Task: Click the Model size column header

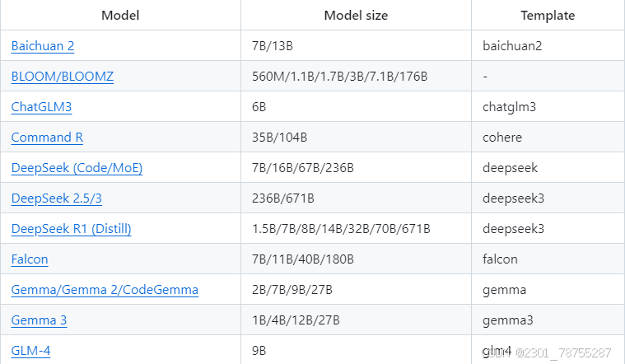Action: [356, 15]
